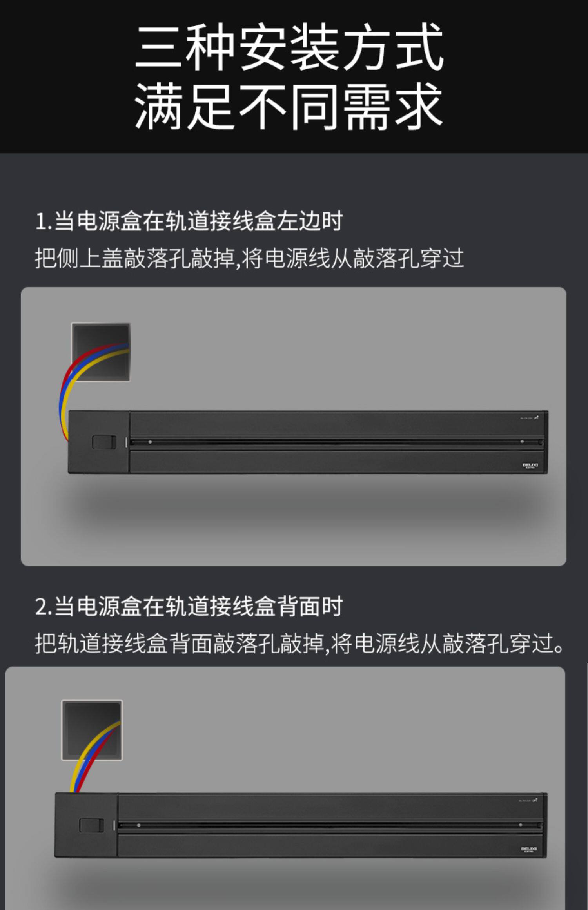
Task: Select heading 2.当电源盒在轨道接线盒背面时
Action: [x=189, y=606]
